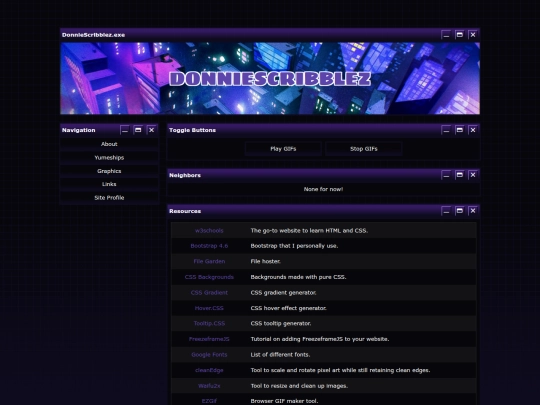Screen dimensions: 540x405
Task: Close the Neighbors panel
Action: [473, 175]
